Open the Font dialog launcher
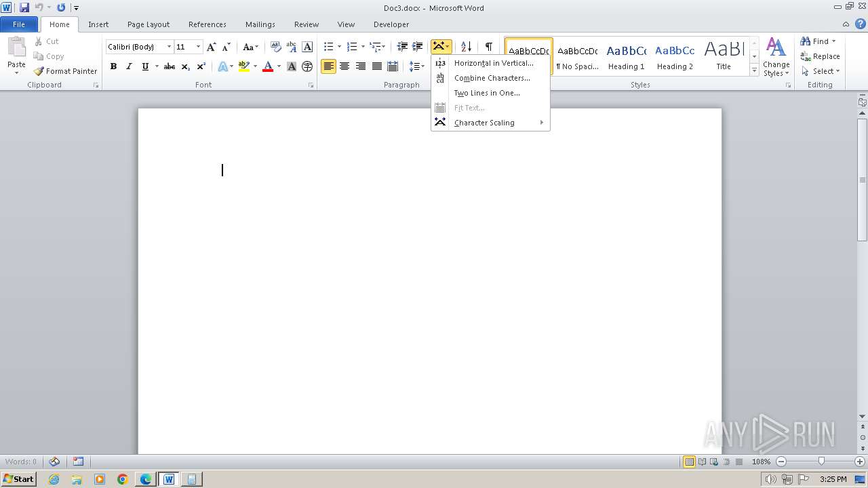Image resolution: width=868 pixels, height=488 pixels. [311, 85]
